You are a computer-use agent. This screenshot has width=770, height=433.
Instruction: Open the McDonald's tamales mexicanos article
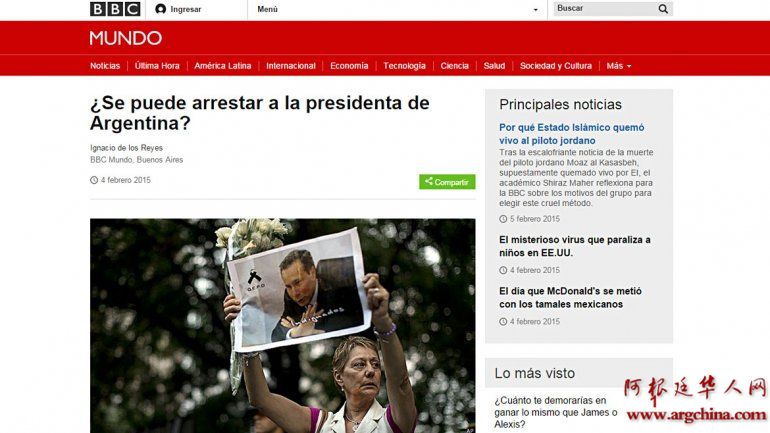[570, 298]
